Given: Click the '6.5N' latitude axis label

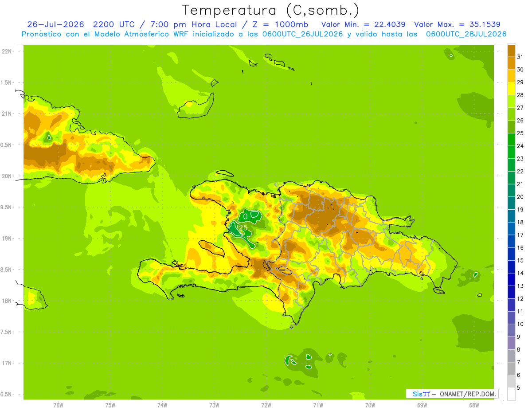Looking at the screenshot, I should pyautogui.click(x=7, y=394).
